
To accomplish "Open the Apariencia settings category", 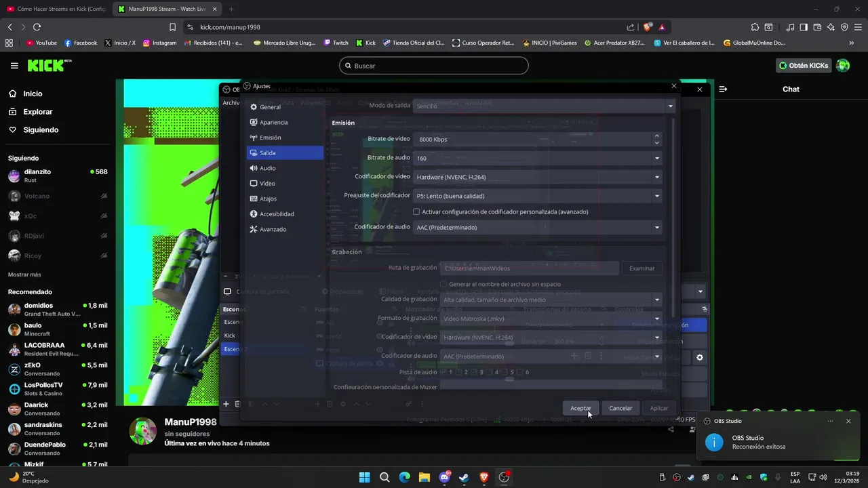I will click(285, 122).
